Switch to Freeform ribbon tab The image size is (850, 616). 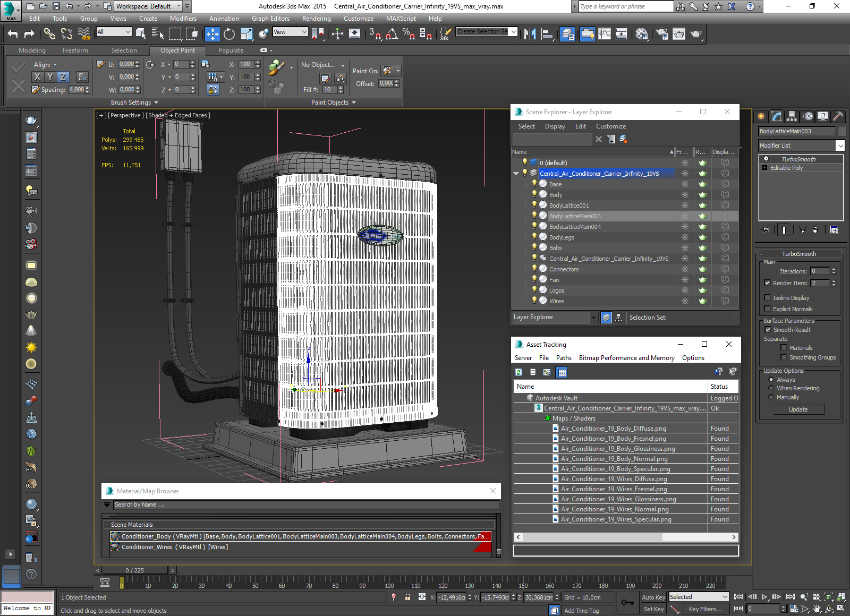click(x=75, y=50)
